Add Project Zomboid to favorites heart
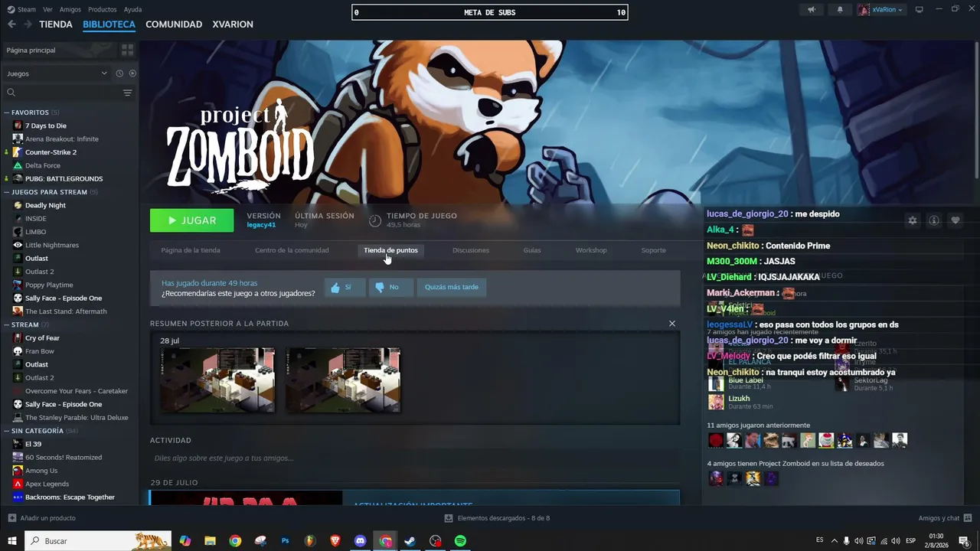Screen dimensions: 980x551 tap(955, 220)
